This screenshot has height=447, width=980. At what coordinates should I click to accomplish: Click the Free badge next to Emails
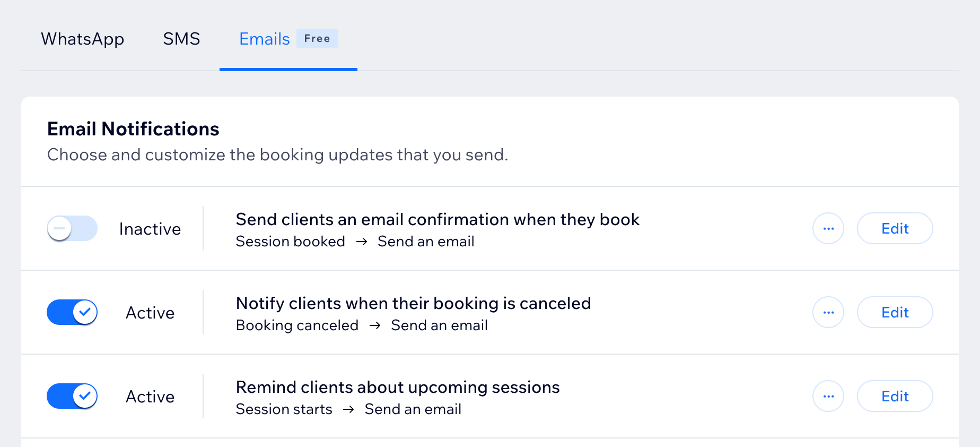pos(317,38)
